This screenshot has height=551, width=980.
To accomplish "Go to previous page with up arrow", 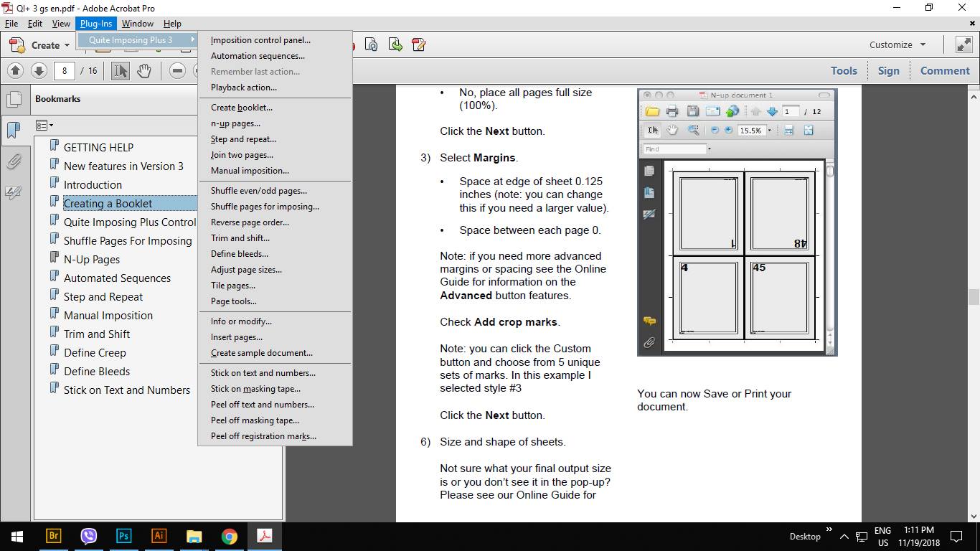I will point(16,70).
